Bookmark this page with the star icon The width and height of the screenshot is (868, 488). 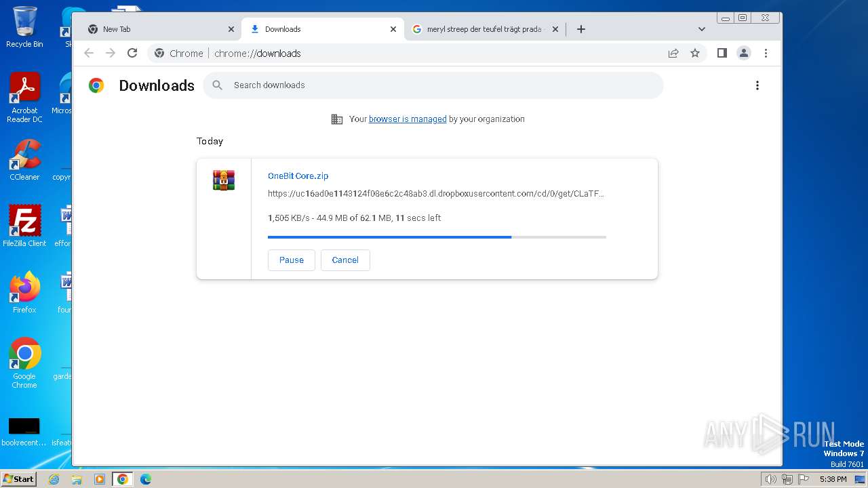(695, 53)
